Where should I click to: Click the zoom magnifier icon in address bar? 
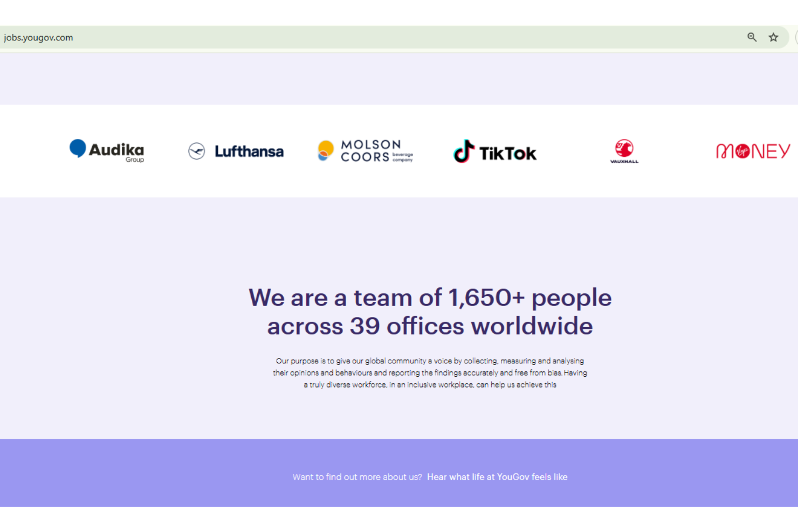752,37
